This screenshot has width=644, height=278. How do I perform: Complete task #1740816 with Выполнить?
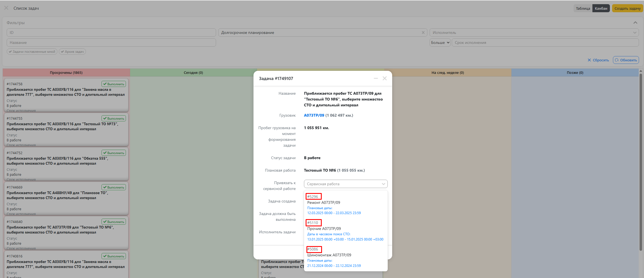(x=114, y=256)
